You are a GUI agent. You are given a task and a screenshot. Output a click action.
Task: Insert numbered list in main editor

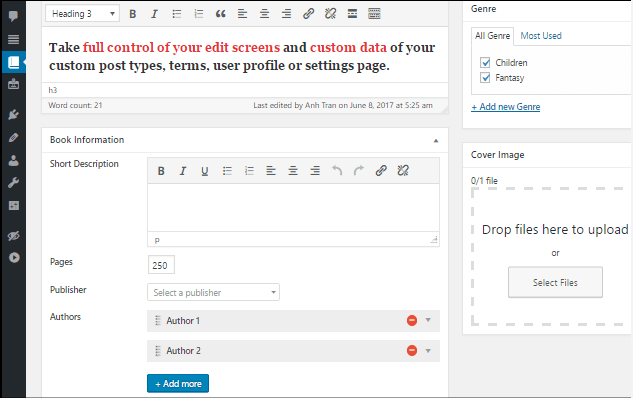point(198,14)
